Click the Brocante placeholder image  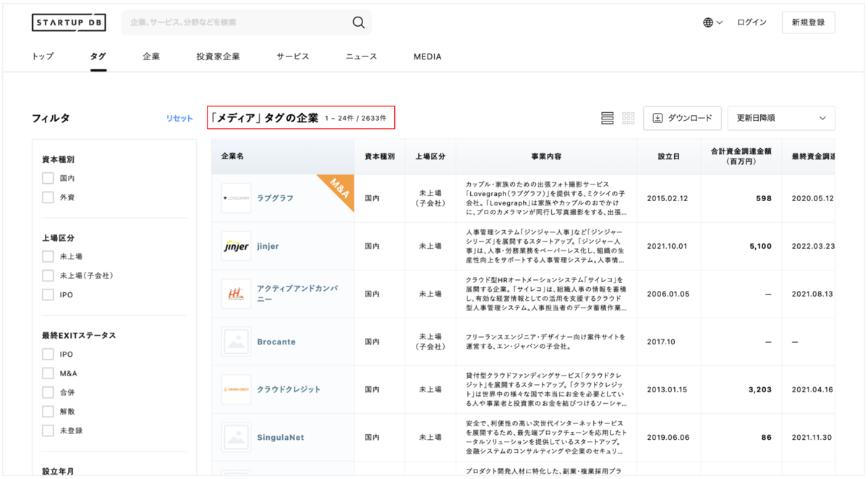pyautogui.click(x=237, y=342)
